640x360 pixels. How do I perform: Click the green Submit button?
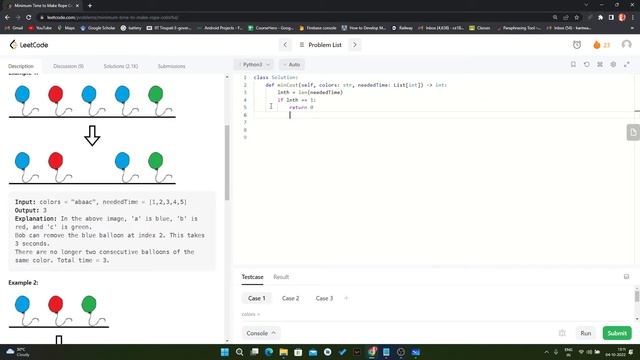click(x=617, y=333)
